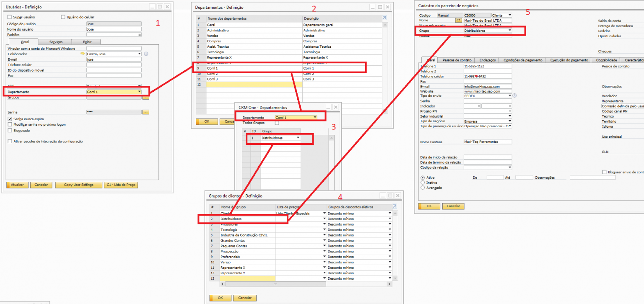Select the Inativo radio button

coord(422,183)
